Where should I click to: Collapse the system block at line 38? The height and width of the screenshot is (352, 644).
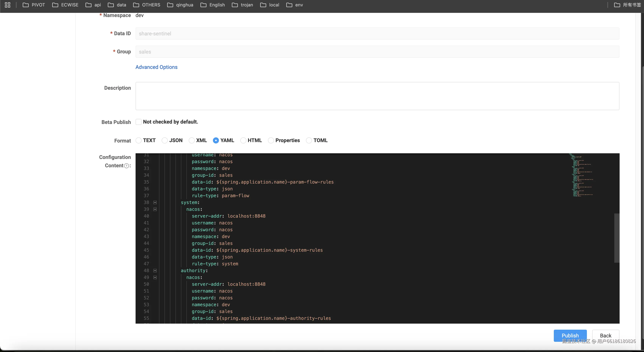pos(155,202)
